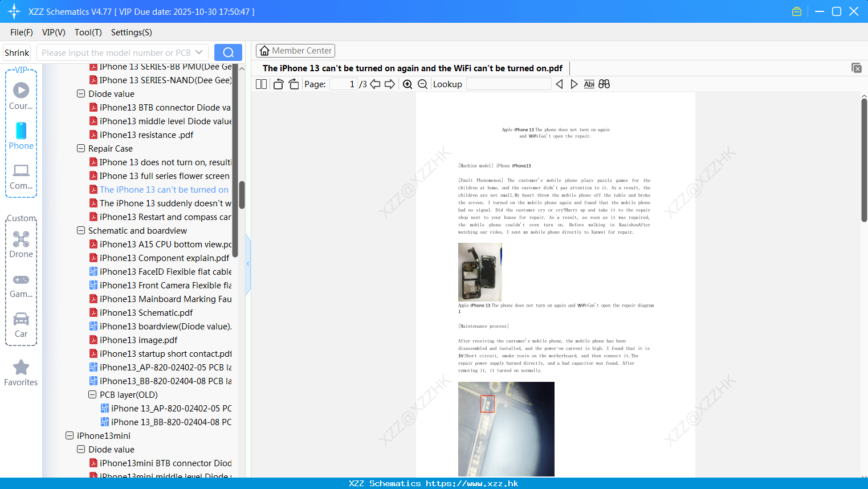The height and width of the screenshot is (489, 868).
Task: Click the binoculars search icon
Action: click(604, 84)
